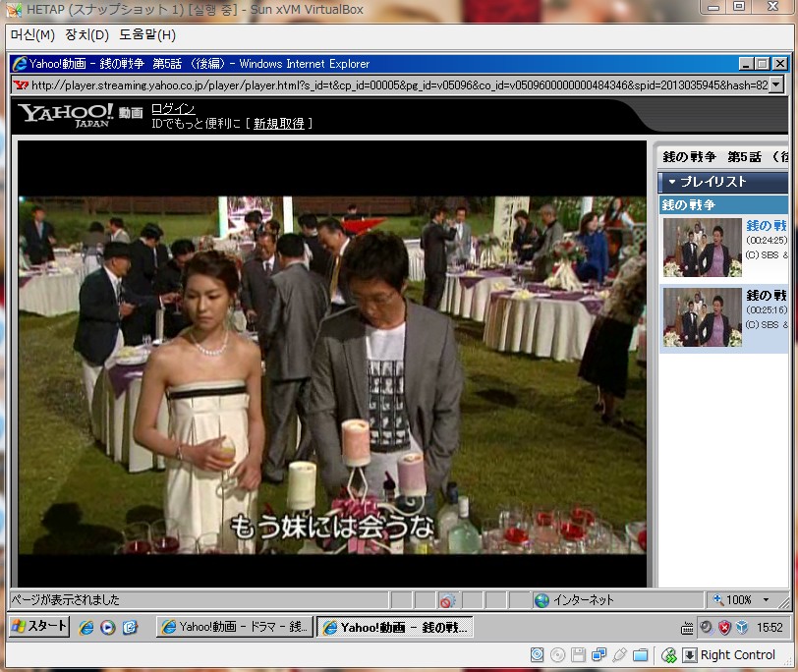The image size is (798, 672).
Task: Open the 100% zoom level dropdown
Action: pyautogui.click(x=766, y=600)
